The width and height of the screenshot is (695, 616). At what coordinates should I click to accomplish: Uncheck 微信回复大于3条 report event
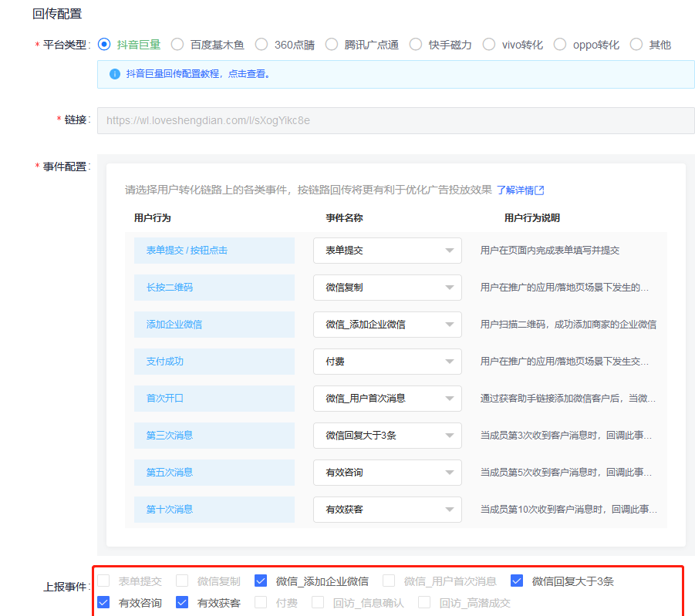tap(517, 581)
